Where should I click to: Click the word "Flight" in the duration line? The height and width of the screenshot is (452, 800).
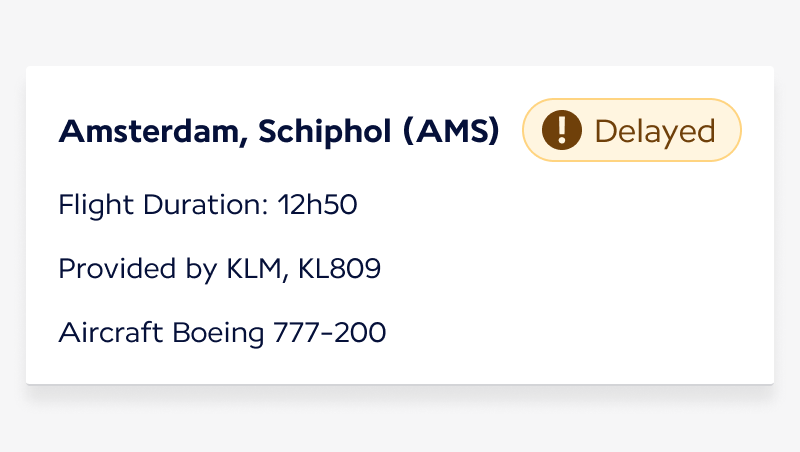tap(90, 206)
